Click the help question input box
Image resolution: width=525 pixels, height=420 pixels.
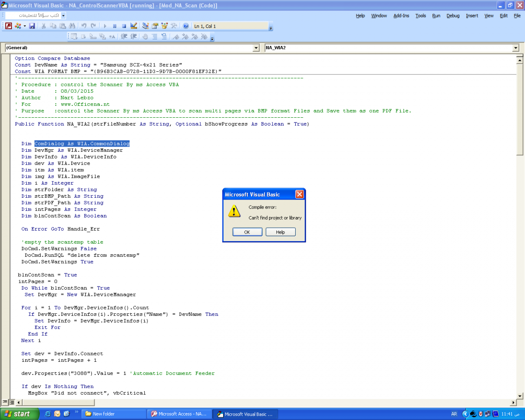33,15
